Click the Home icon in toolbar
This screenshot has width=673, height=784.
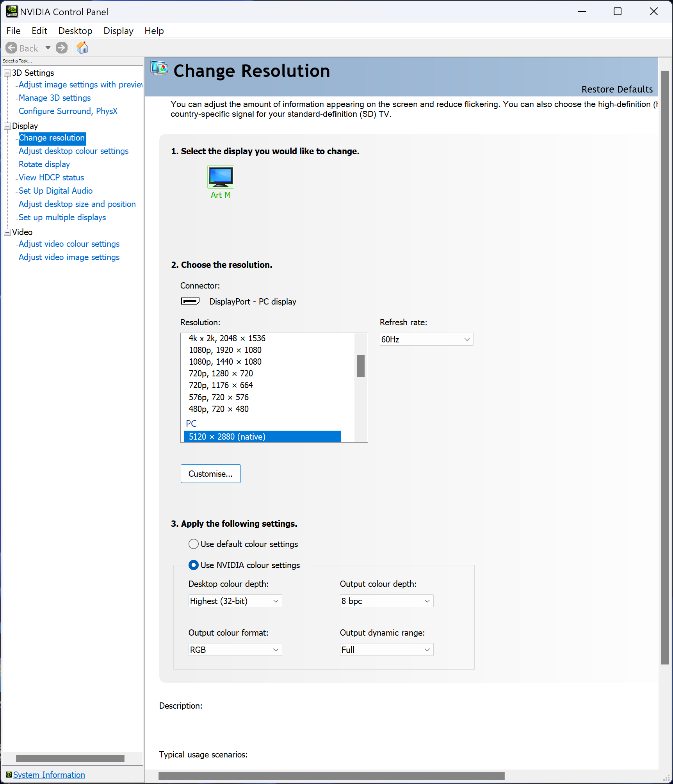tap(82, 48)
